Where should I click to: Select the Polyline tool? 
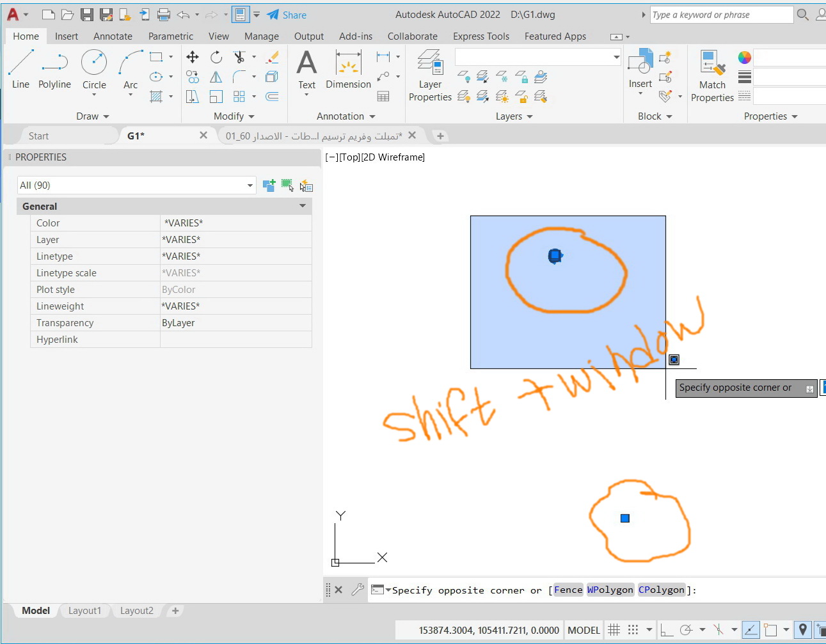[x=54, y=72]
